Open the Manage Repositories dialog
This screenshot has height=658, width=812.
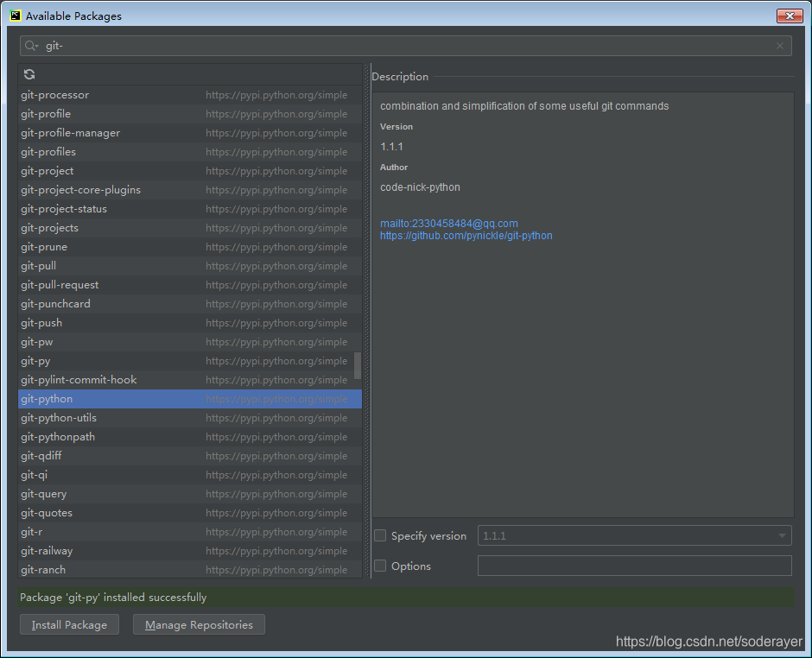[x=198, y=623]
